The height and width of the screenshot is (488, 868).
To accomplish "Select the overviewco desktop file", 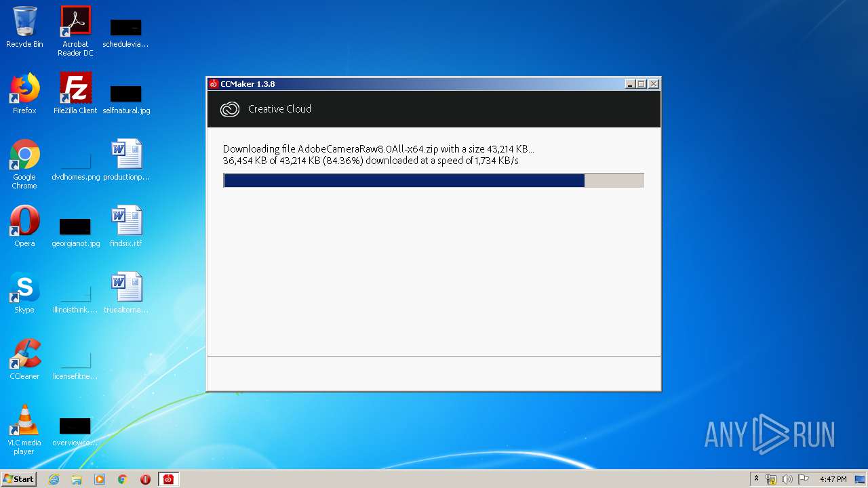I will tap(75, 431).
